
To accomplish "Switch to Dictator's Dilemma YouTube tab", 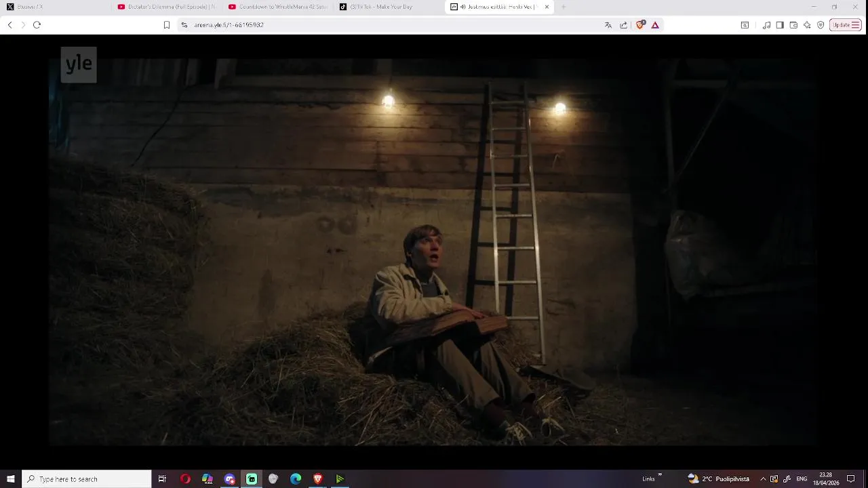I will [x=166, y=7].
